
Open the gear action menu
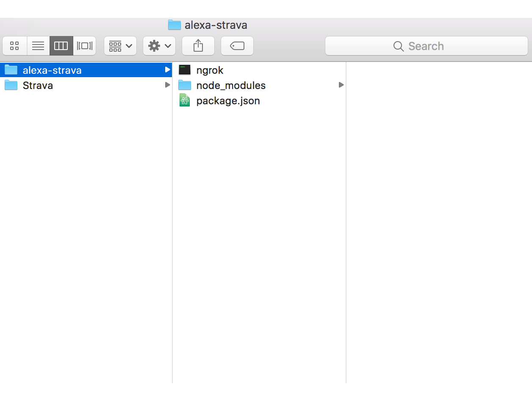pyautogui.click(x=159, y=46)
